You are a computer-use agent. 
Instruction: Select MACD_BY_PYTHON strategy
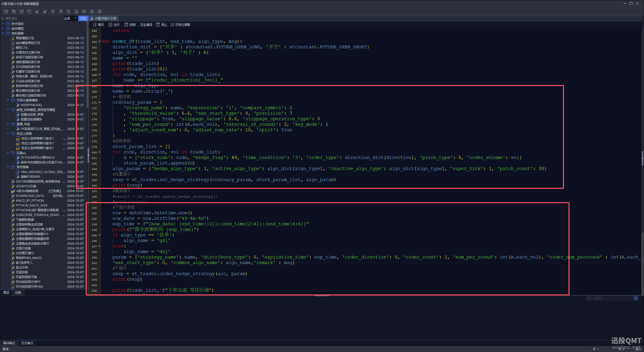point(30,200)
